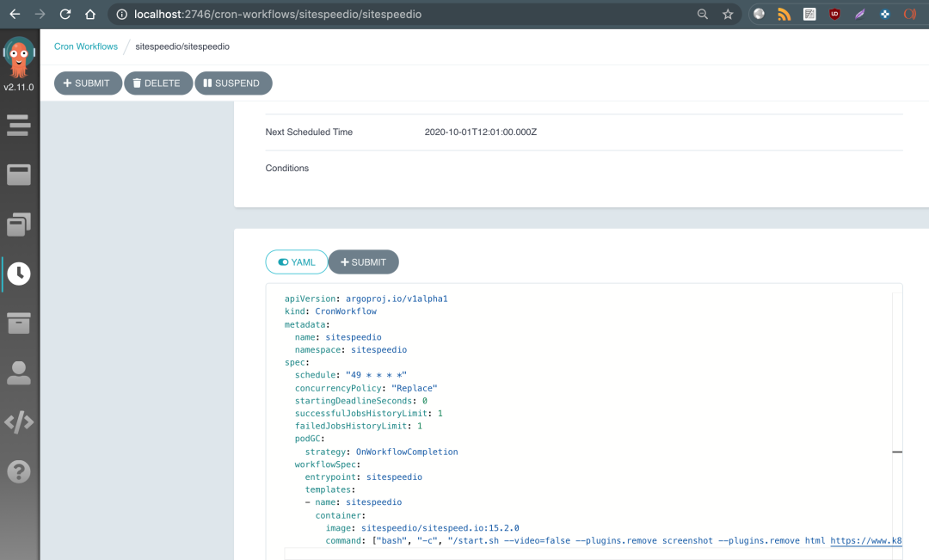Reload the current page
929x560 pixels.
click(65, 15)
